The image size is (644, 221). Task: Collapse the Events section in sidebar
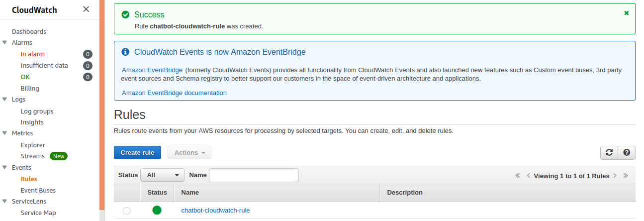pos(5,168)
